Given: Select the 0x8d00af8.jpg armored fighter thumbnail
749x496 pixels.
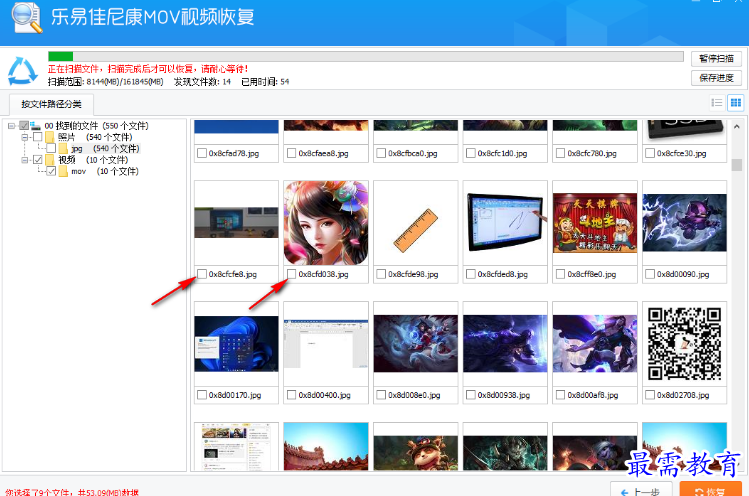Looking at the screenshot, I should pos(595,344).
